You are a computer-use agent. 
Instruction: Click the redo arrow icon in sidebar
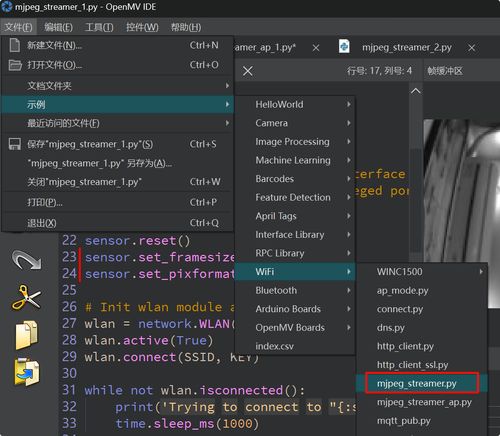pos(27,260)
